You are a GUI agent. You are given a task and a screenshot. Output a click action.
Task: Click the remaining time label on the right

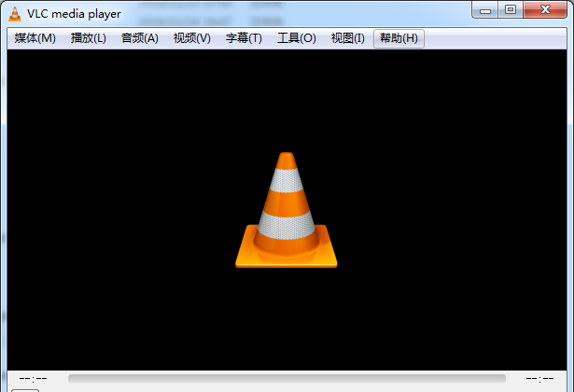[539, 378]
